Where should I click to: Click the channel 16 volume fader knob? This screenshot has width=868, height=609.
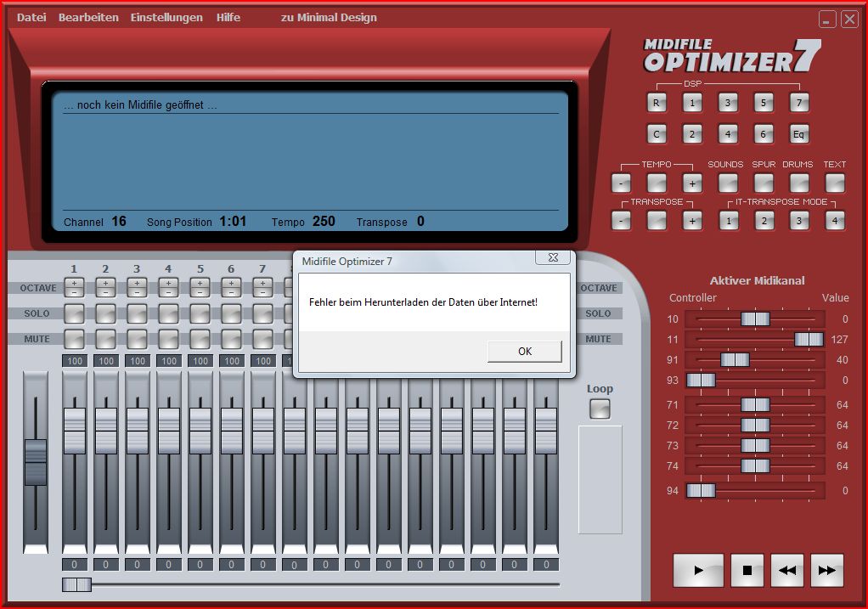click(546, 431)
